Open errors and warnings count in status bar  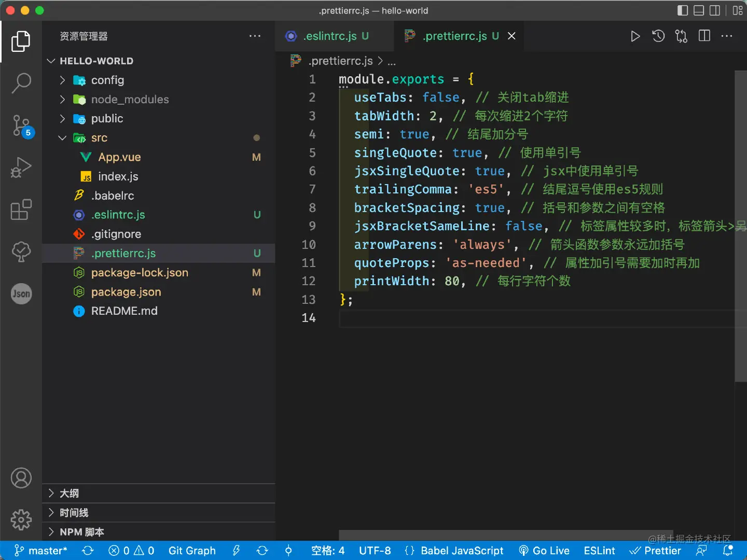[131, 551]
